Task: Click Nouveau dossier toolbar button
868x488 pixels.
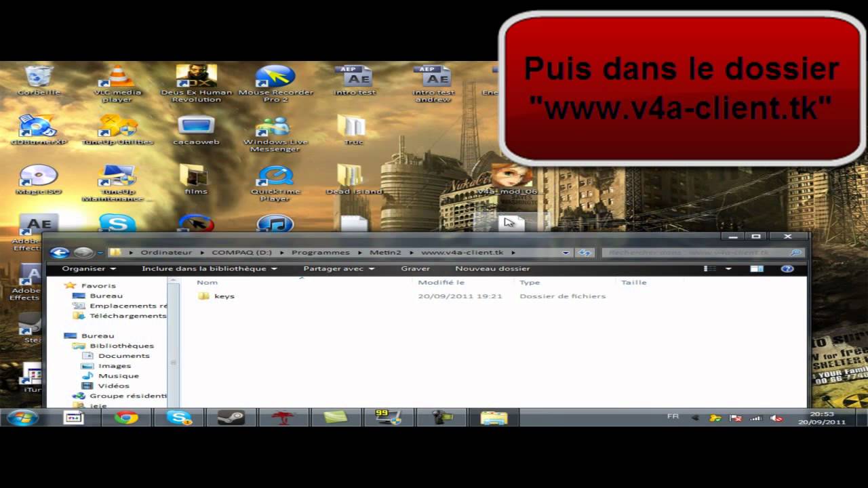Action: 492,268
